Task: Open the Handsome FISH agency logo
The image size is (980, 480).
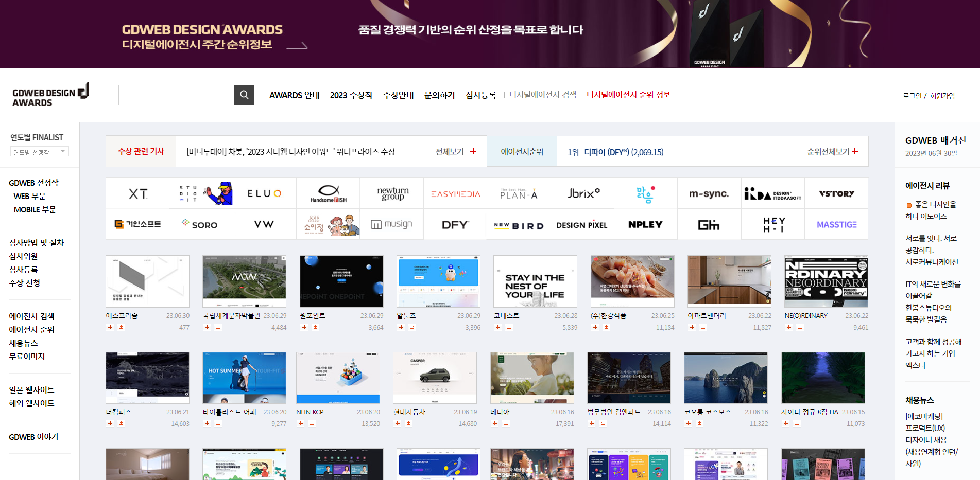Action: [x=328, y=193]
